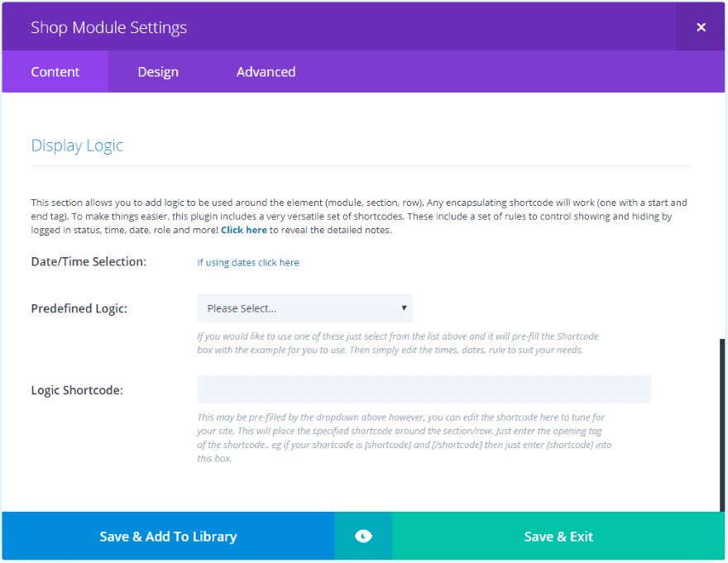Select the Content tab
The image size is (728, 563).
(x=55, y=72)
